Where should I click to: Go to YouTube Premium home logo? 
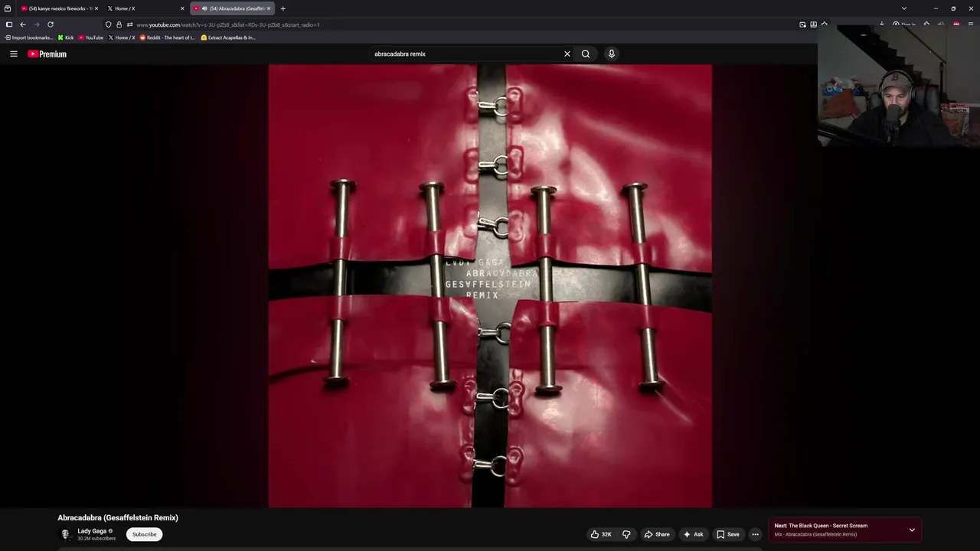47,54
